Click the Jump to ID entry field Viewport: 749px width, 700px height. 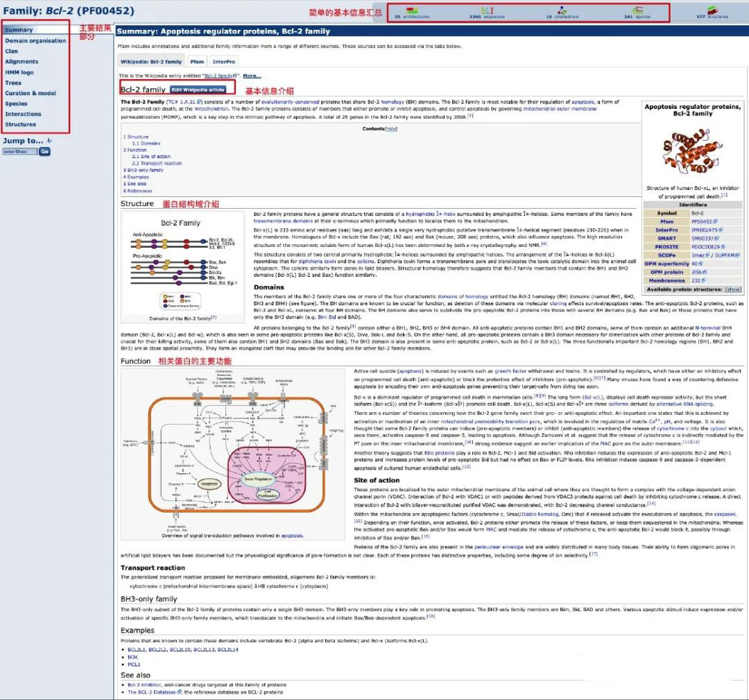(x=19, y=151)
